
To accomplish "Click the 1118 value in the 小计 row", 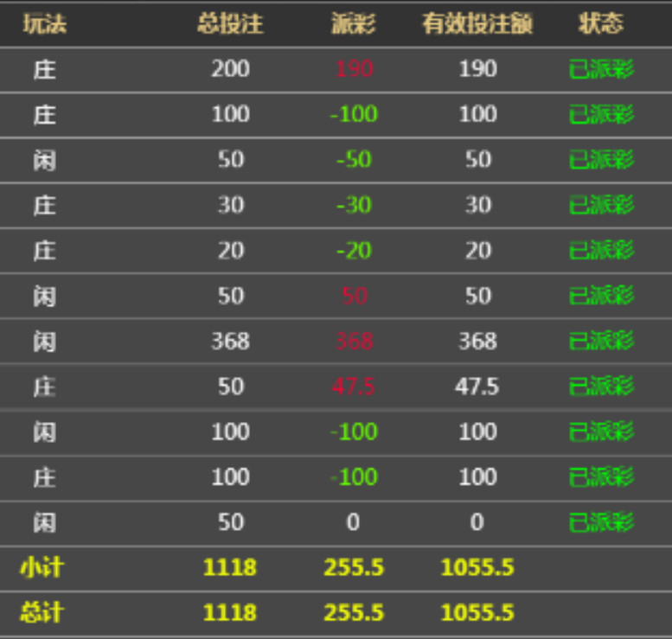I will click(230, 567).
